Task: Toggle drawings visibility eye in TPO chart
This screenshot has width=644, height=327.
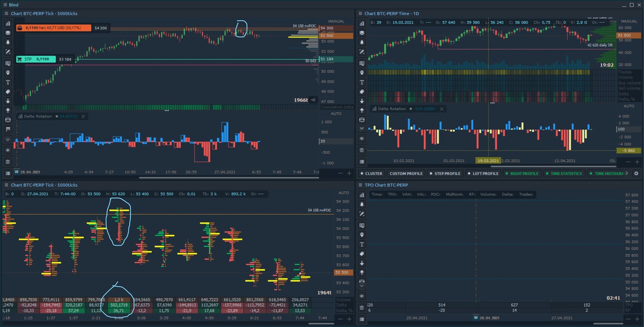Action: 362,297
